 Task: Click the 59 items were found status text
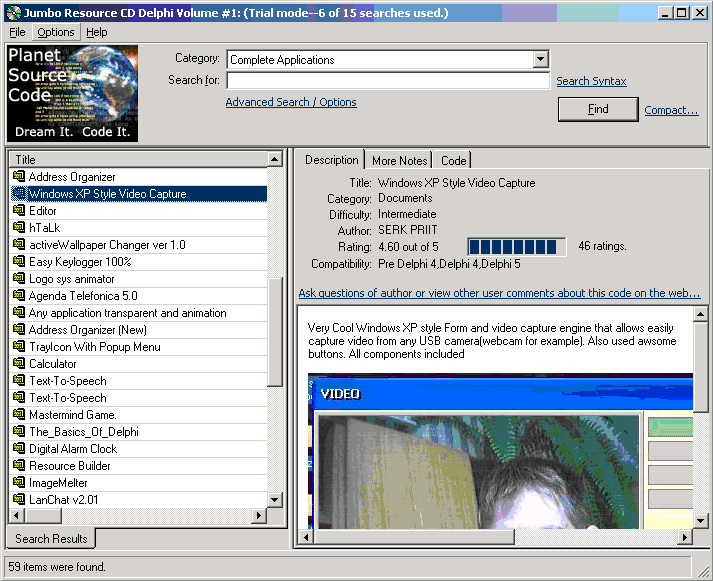coord(57,567)
